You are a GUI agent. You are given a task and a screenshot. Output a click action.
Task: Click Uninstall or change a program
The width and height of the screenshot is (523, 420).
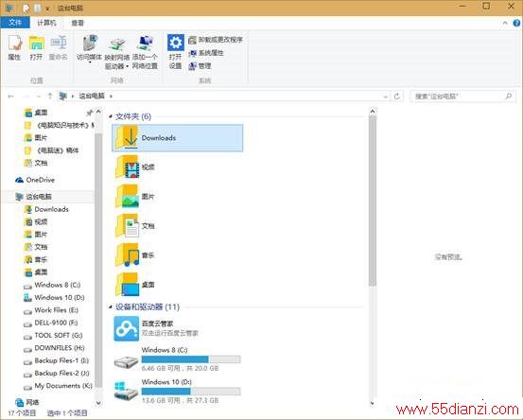click(x=216, y=40)
